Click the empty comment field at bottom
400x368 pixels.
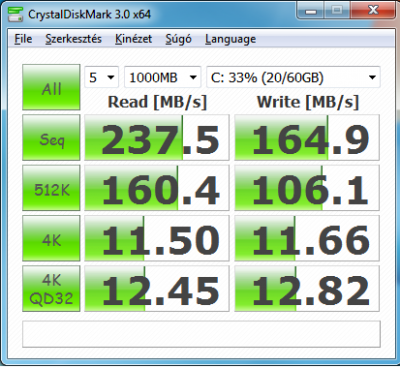point(201,334)
